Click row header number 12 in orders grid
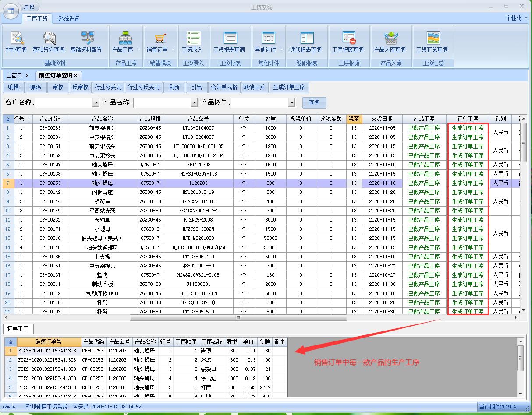The height and width of the screenshot is (415, 532). pyautogui.click(x=8, y=229)
